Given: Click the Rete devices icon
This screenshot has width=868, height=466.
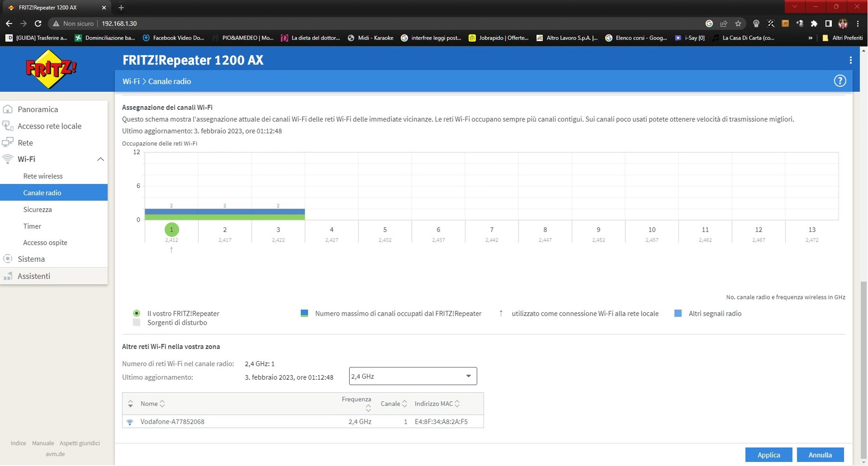Looking at the screenshot, I should point(8,143).
